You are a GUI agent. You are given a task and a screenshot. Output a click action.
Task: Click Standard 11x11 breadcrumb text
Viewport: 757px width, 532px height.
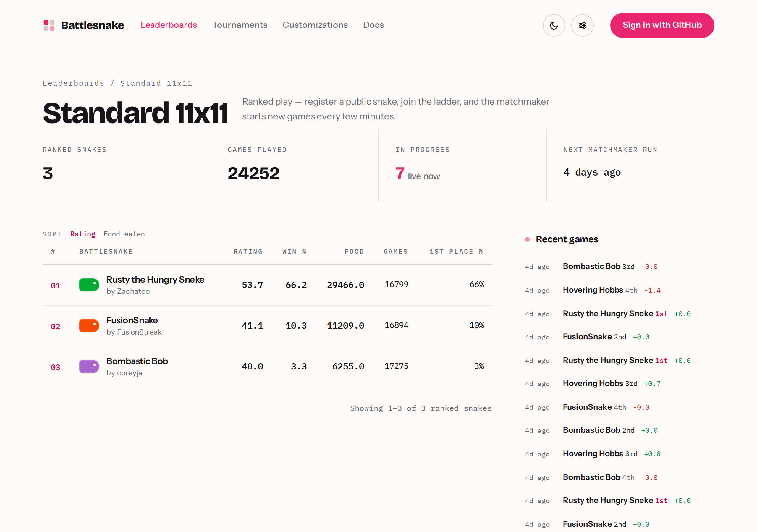(x=156, y=83)
